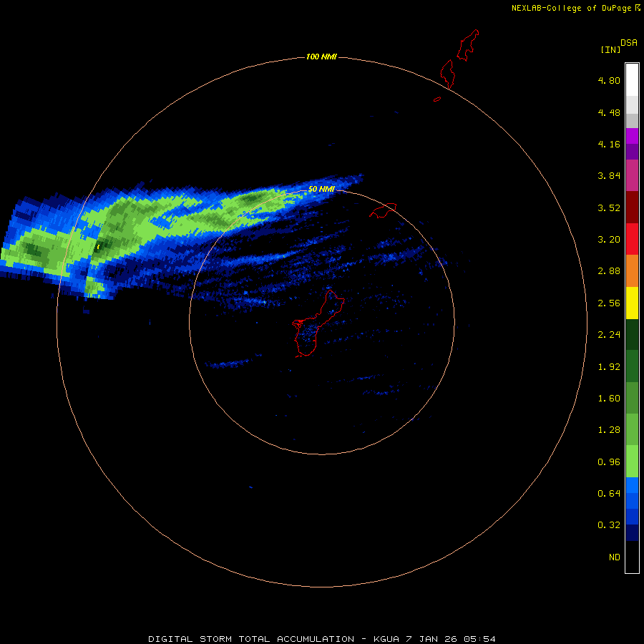Click the 50 NMI range ring label
Viewport: 644px width, 644px height.
(321, 190)
